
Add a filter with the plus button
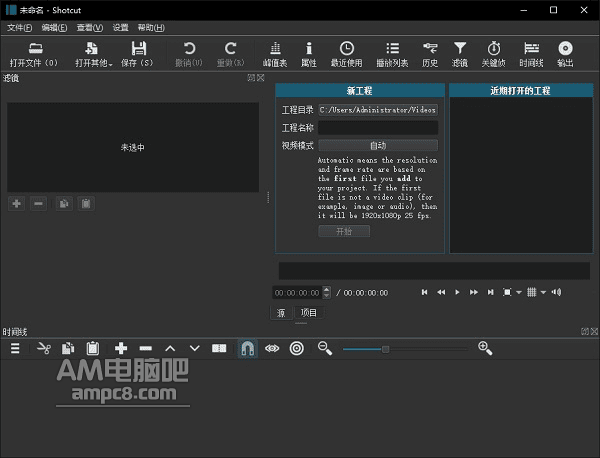point(16,204)
